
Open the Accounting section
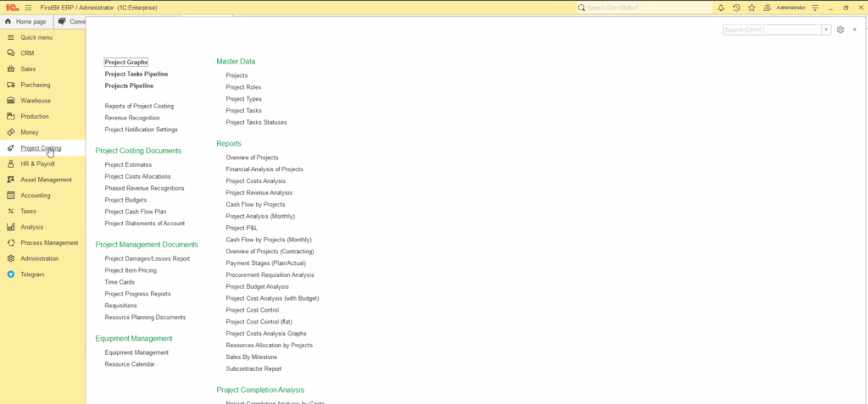coord(35,196)
